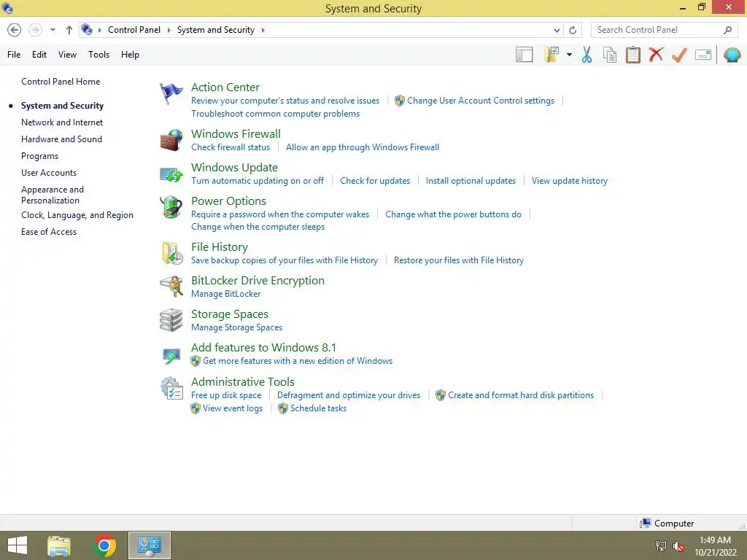
Task: Open the Storage Spaces drives icon
Action: pyautogui.click(x=171, y=320)
